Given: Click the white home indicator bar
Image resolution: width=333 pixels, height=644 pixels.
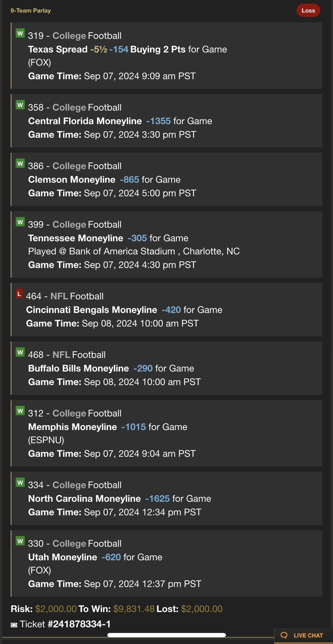Looking at the screenshot, I should [167, 635].
